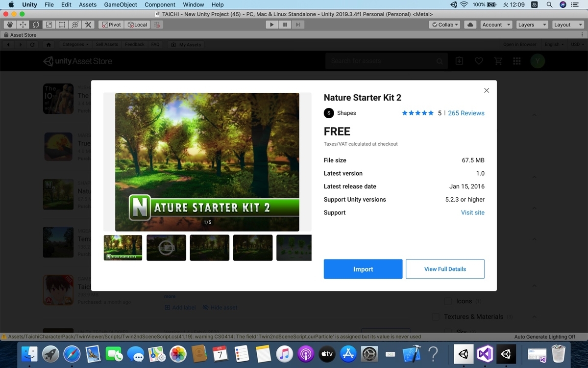Screen dimensions: 588x368
Task: Open the Layers dropdown
Action: 531,25
